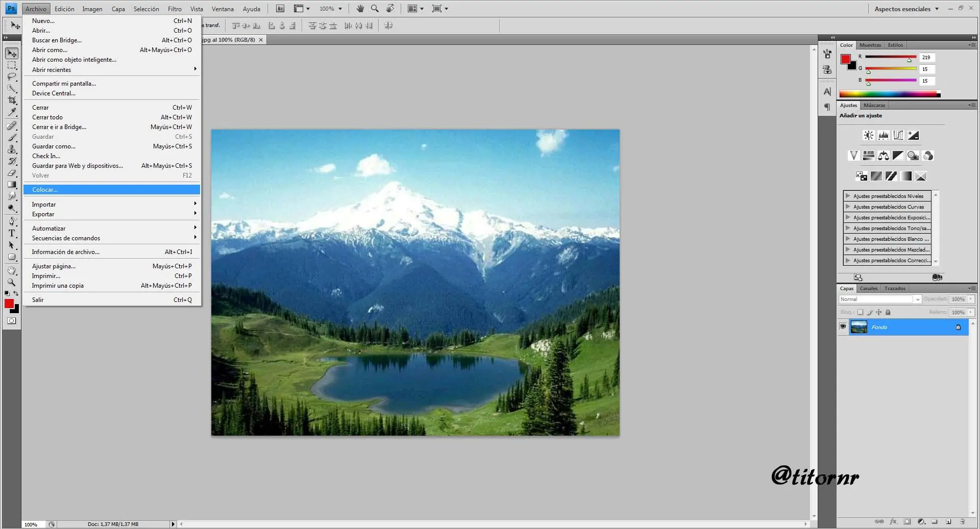
Task: Launch Bridge from the application bar
Action: click(280, 9)
